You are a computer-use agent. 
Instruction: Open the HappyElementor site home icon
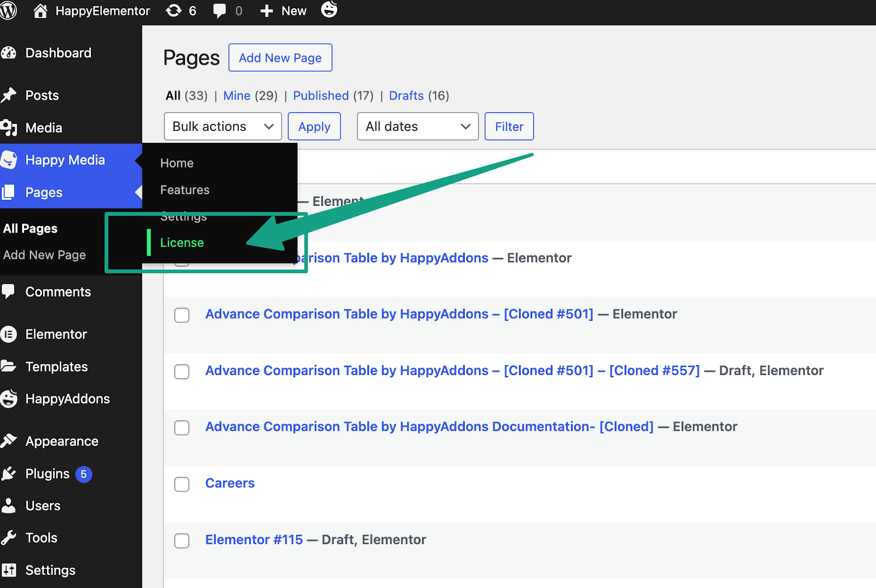point(41,11)
